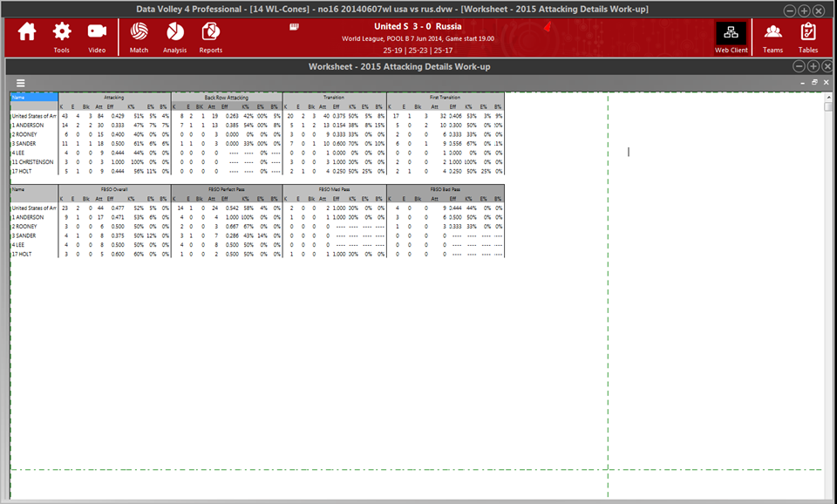
Task: Open Tools gear icon
Action: pyautogui.click(x=61, y=37)
